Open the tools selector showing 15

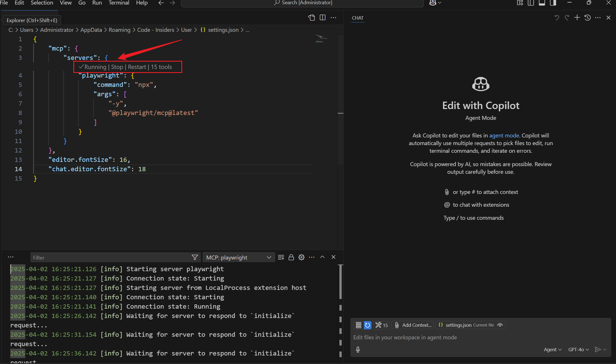pos(381,325)
